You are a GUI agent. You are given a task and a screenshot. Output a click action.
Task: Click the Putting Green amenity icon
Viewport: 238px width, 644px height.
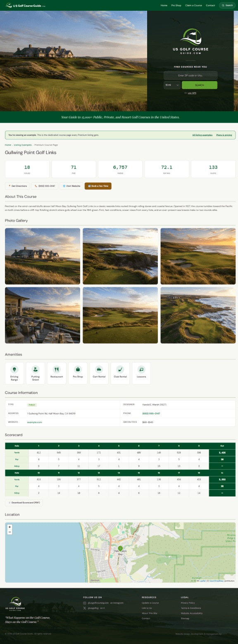[x=36, y=369]
